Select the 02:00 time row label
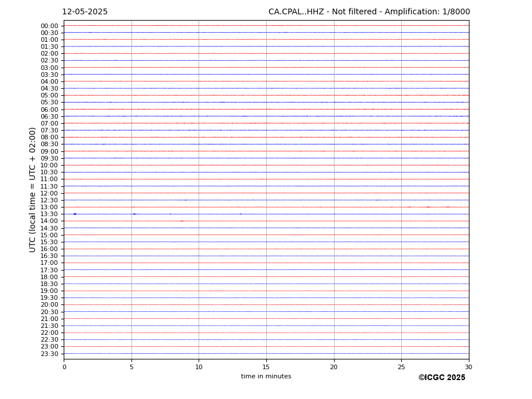 (49, 53)
